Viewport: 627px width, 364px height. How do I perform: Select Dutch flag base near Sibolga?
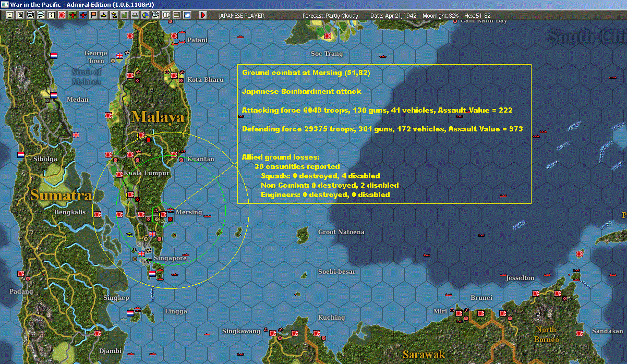pyautogui.click(x=21, y=155)
